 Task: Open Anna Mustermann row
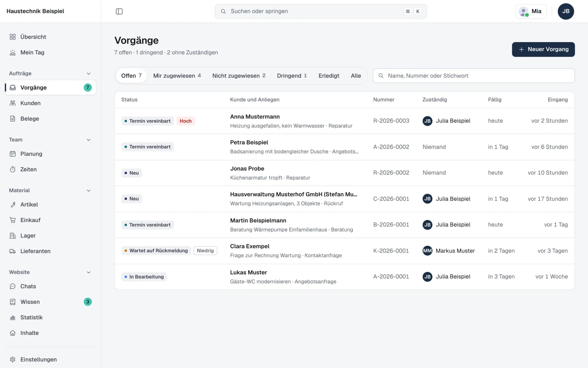pyautogui.click(x=345, y=121)
